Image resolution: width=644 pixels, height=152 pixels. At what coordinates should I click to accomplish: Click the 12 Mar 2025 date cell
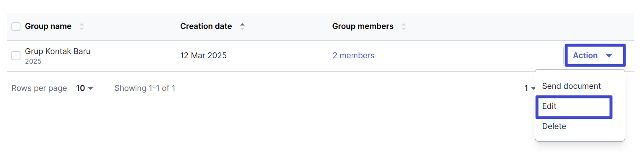click(x=203, y=56)
